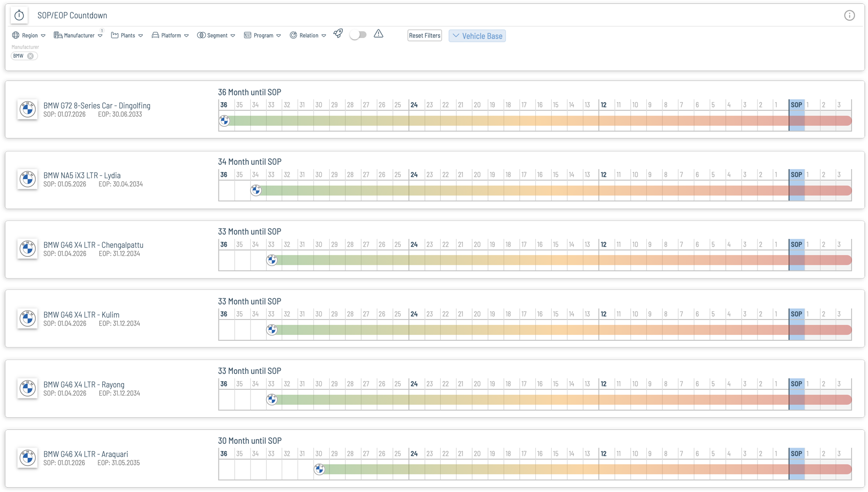
Task: Open the Manufacturer filter dropdown
Action: pyautogui.click(x=78, y=35)
